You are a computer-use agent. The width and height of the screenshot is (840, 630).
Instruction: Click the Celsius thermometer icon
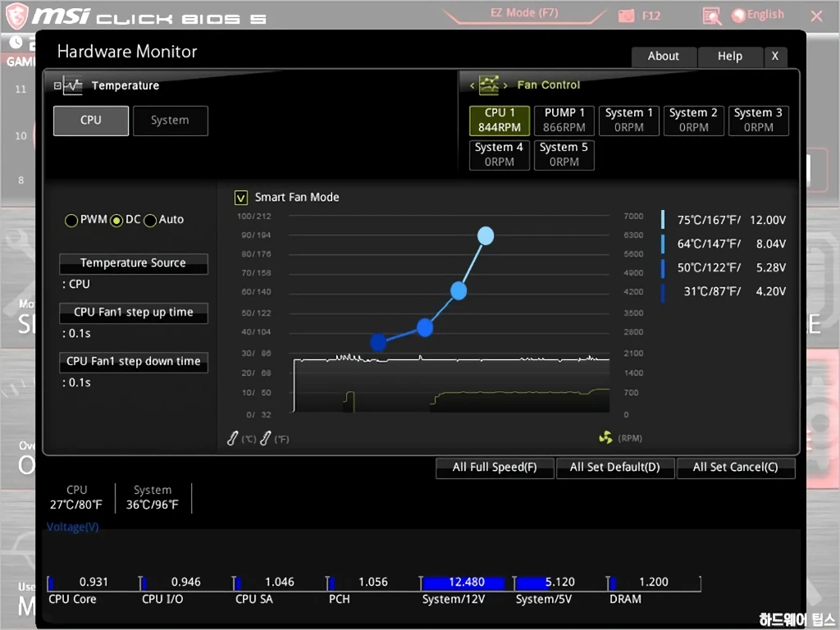(x=232, y=438)
